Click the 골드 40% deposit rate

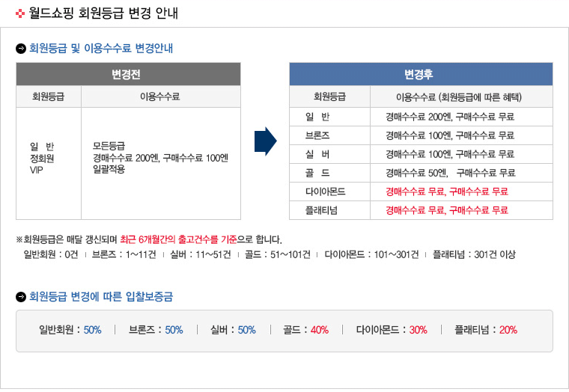(305, 330)
